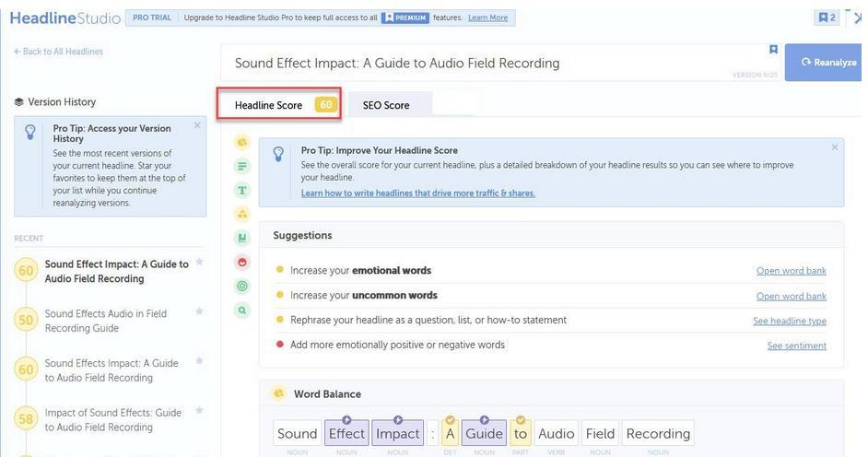Select word 'Field' in Word Balance
The width and height of the screenshot is (868, 457).
point(600,434)
